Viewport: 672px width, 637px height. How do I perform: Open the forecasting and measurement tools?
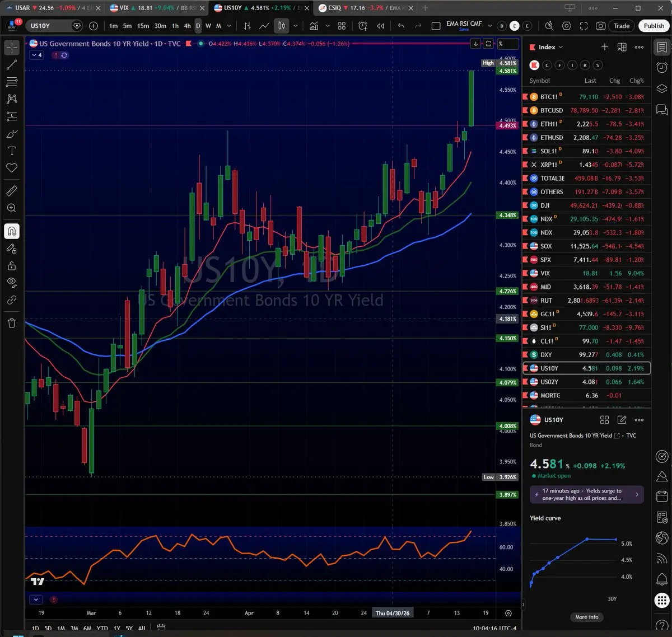click(12, 116)
